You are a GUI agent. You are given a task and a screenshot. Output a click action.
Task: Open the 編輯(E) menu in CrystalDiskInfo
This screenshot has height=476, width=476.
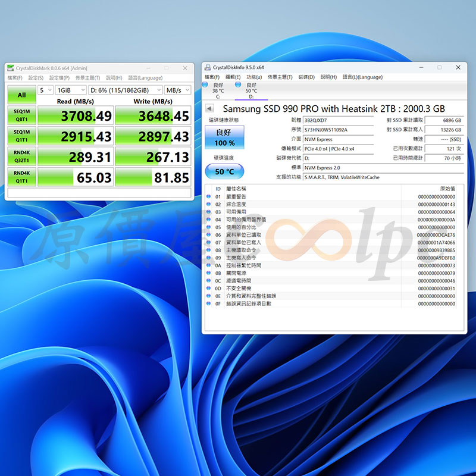[x=233, y=77]
